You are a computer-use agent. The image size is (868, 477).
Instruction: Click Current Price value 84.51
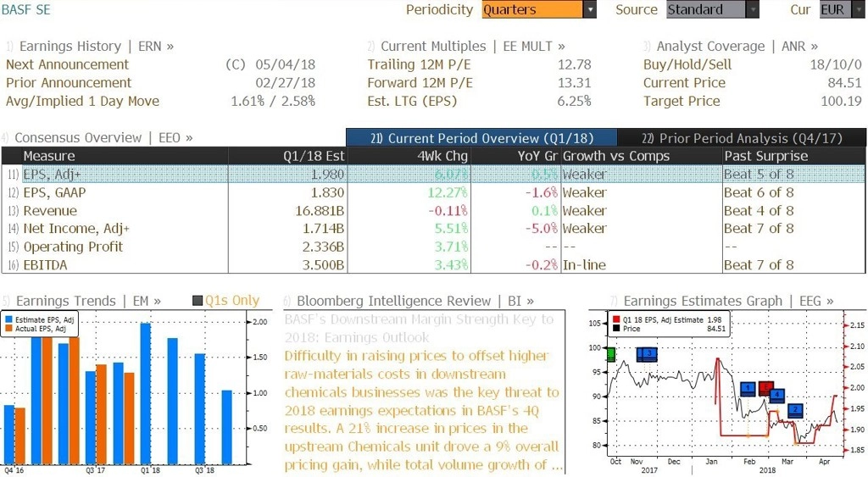coord(845,83)
